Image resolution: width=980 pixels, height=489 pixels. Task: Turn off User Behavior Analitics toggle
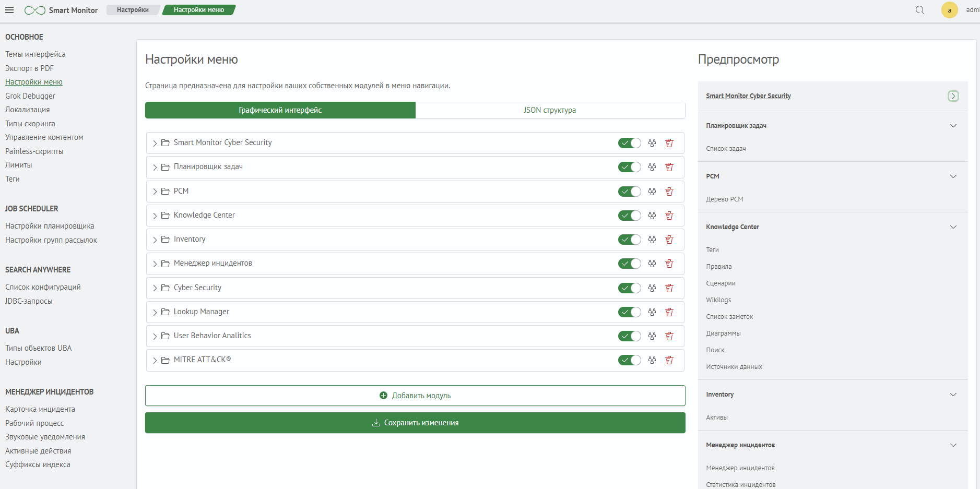(630, 336)
